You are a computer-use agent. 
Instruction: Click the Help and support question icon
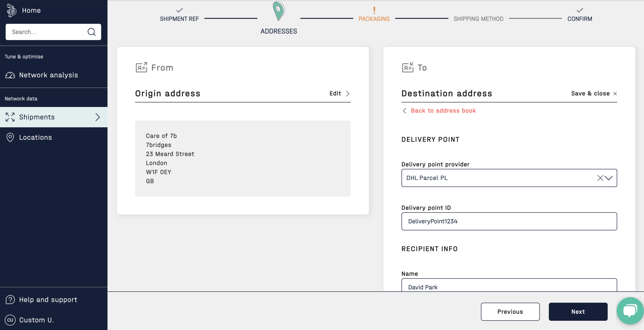tap(10, 300)
